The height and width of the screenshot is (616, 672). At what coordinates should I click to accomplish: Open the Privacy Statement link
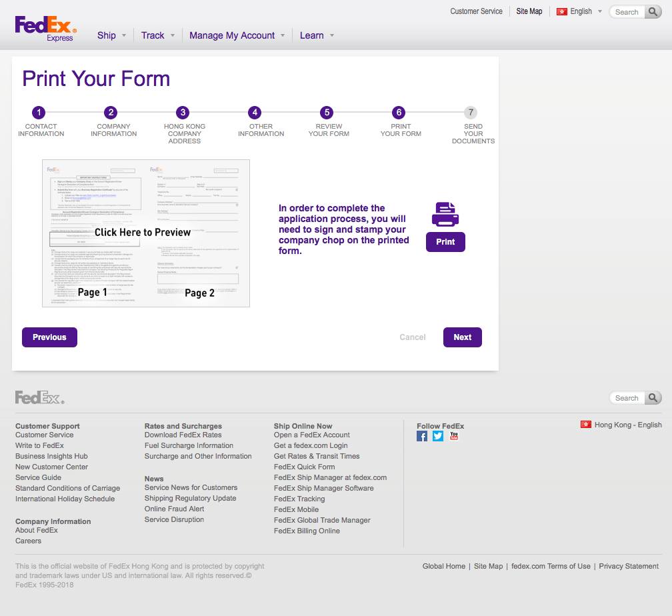(x=628, y=566)
